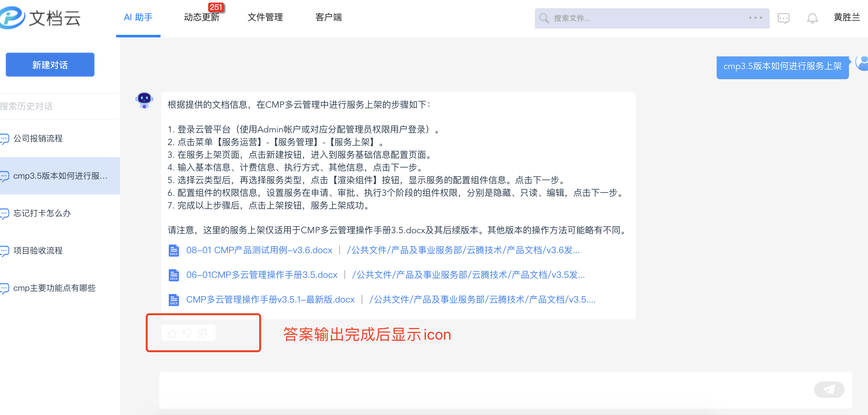Click the AI robot avatar icon
This screenshot has height=415, width=868.
pos(144,100)
